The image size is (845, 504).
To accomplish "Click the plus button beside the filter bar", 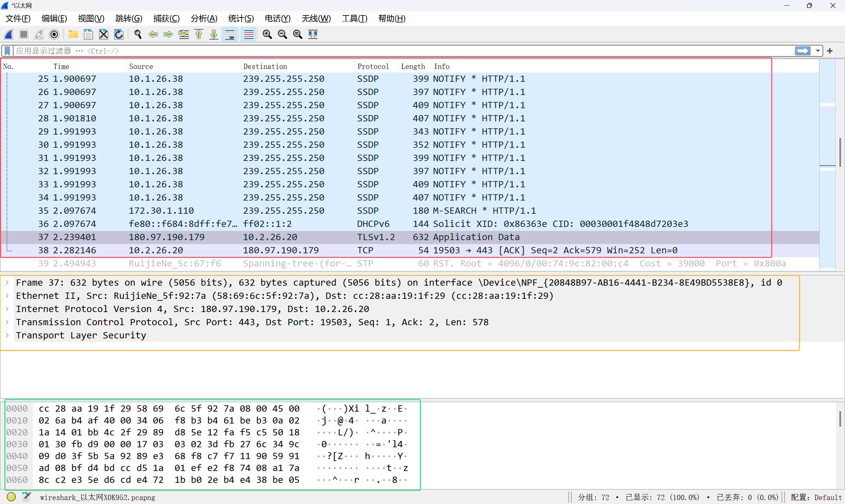I will tap(830, 51).
